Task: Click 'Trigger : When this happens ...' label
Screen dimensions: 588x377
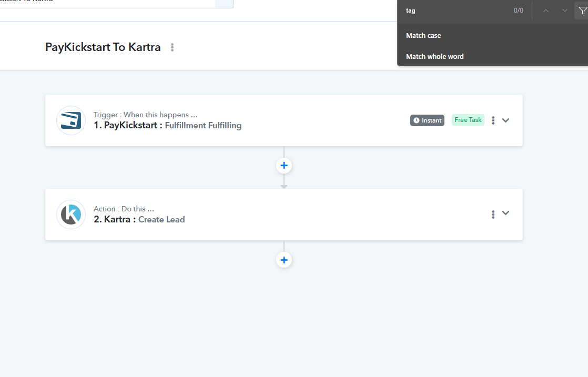Action: click(145, 115)
